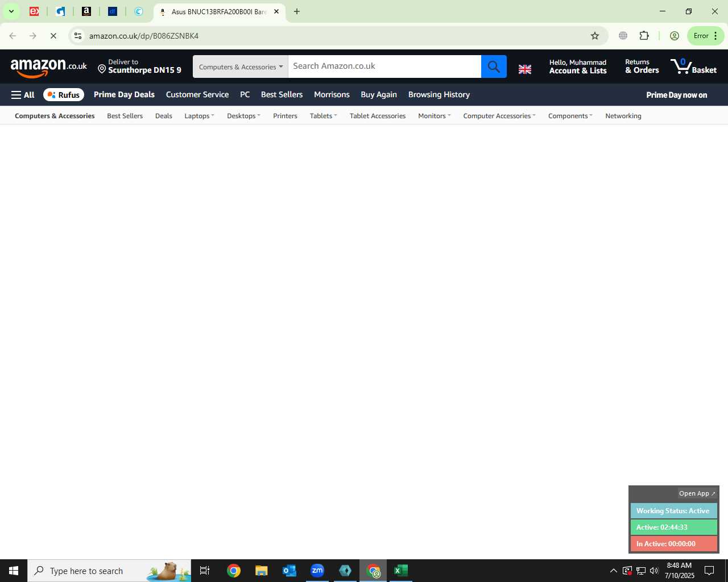Image resolution: width=728 pixels, height=582 pixels.
Task: Open Browsing History
Action: 439,95
